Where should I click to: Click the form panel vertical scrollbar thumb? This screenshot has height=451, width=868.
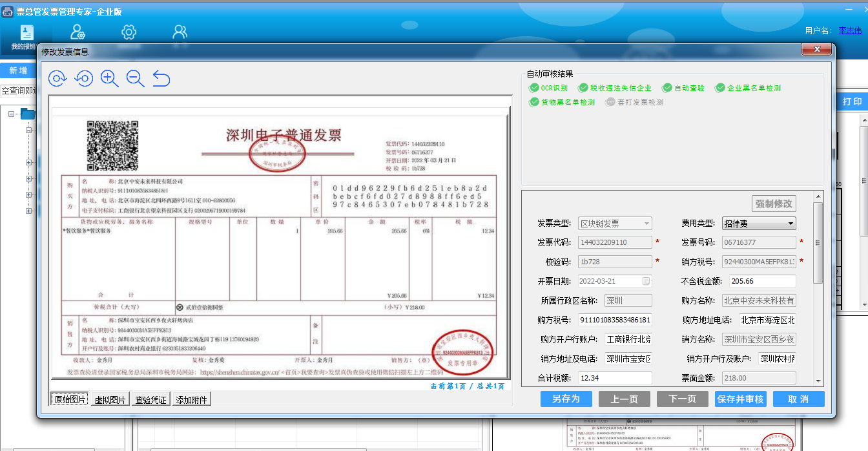pos(818,243)
